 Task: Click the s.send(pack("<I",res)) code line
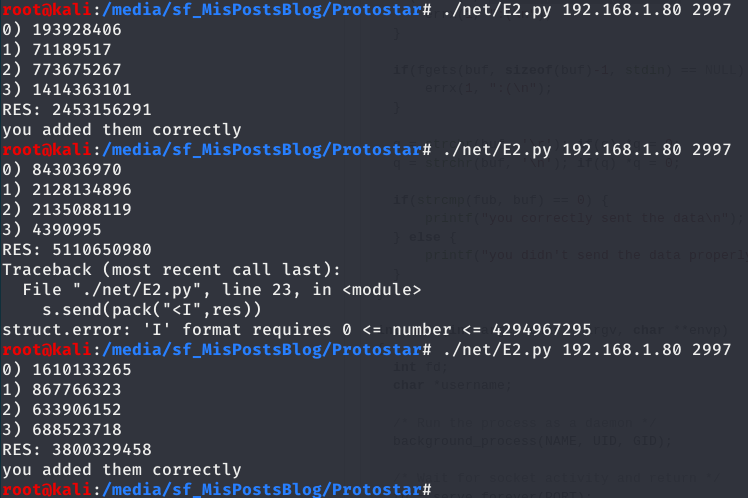(x=152, y=310)
